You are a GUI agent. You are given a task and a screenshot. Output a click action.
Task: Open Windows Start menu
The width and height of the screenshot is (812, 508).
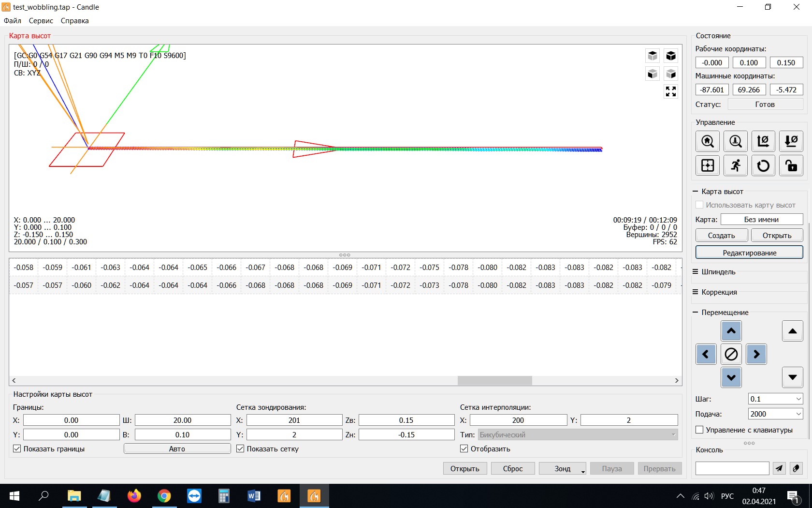tap(14, 496)
